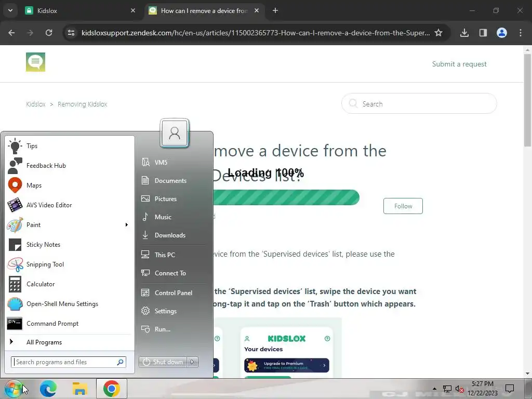This screenshot has height=399, width=532.
Task: Click the Shut down button
Action: 163,362
